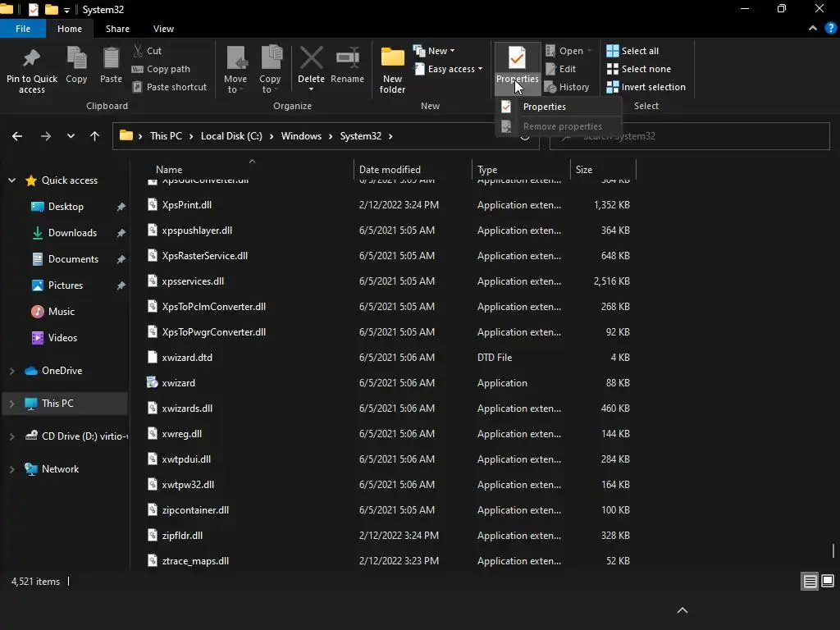The width and height of the screenshot is (840, 630).
Task: Navigate to This PC breadcrumb
Action: [166, 136]
